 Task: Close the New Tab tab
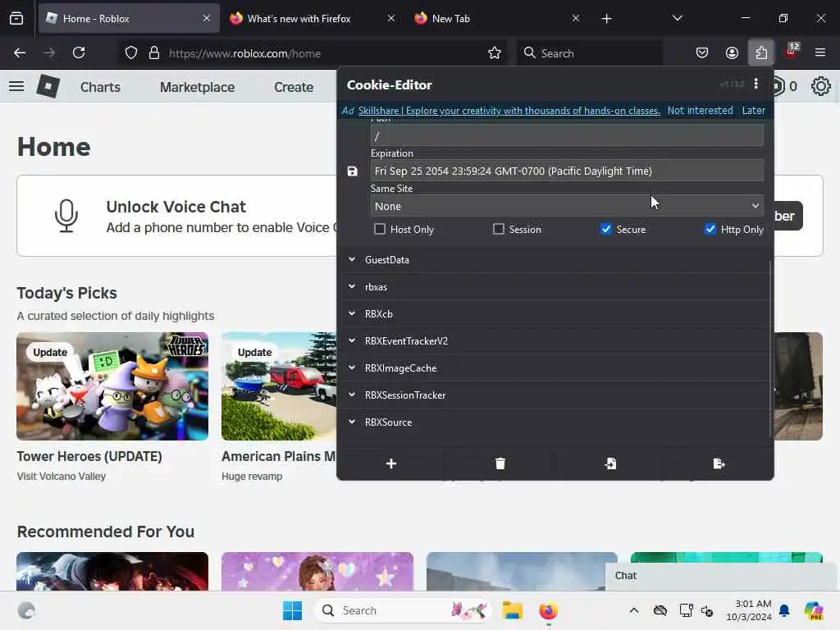click(x=575, y=19)
